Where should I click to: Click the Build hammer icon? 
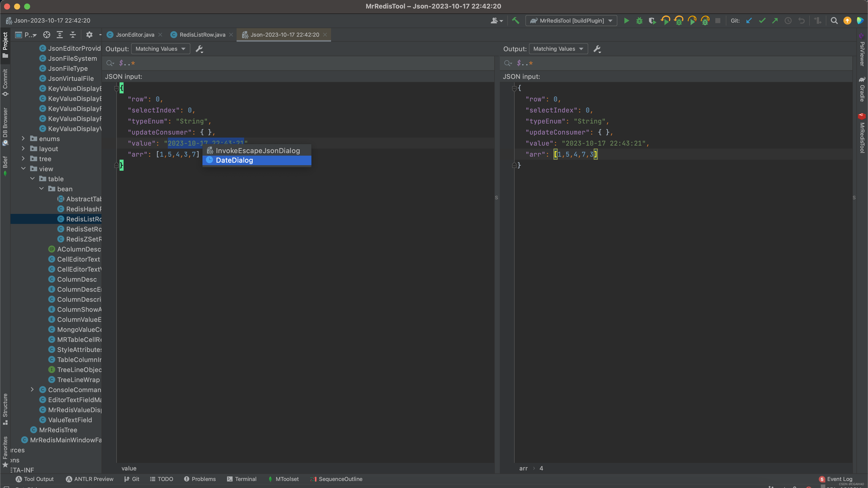516,21
